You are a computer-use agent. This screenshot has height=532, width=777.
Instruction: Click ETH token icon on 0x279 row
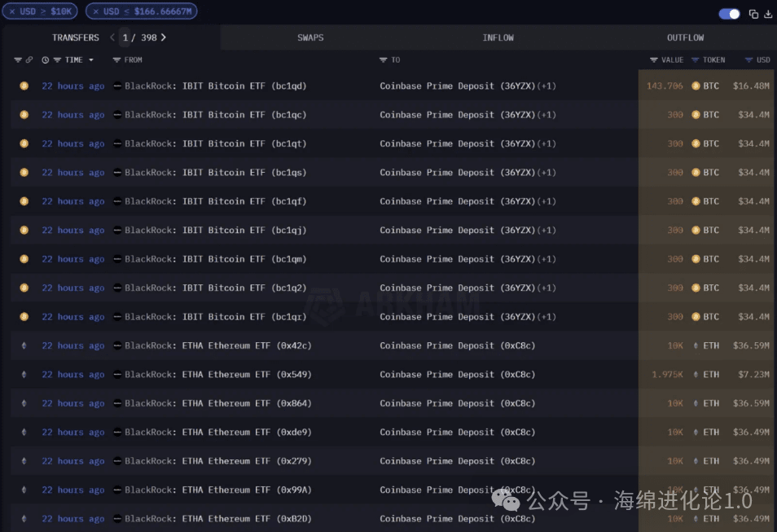696,460
